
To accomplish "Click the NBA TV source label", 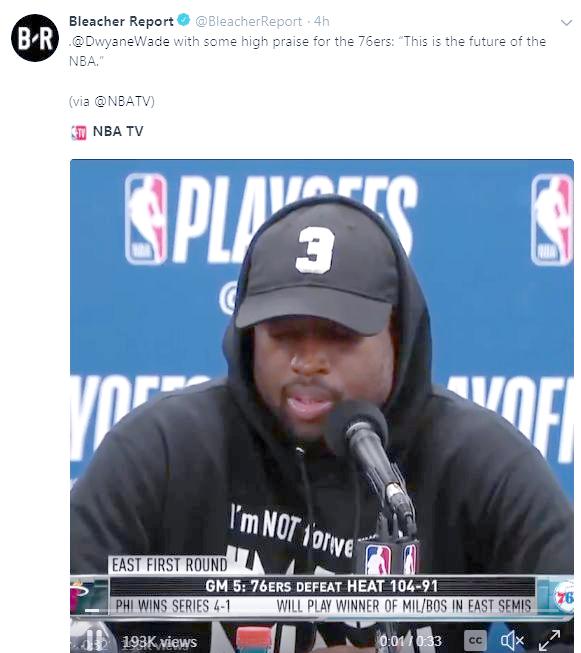I will [118, 132].
